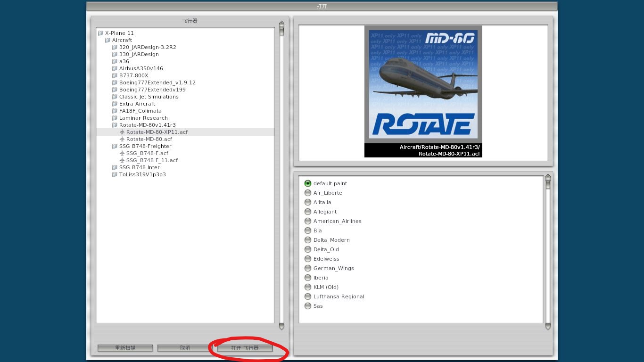This screenshot has width=644, height=362.
Task: Select the SSG_B748-F.acf file
Action: coord(147,153)
